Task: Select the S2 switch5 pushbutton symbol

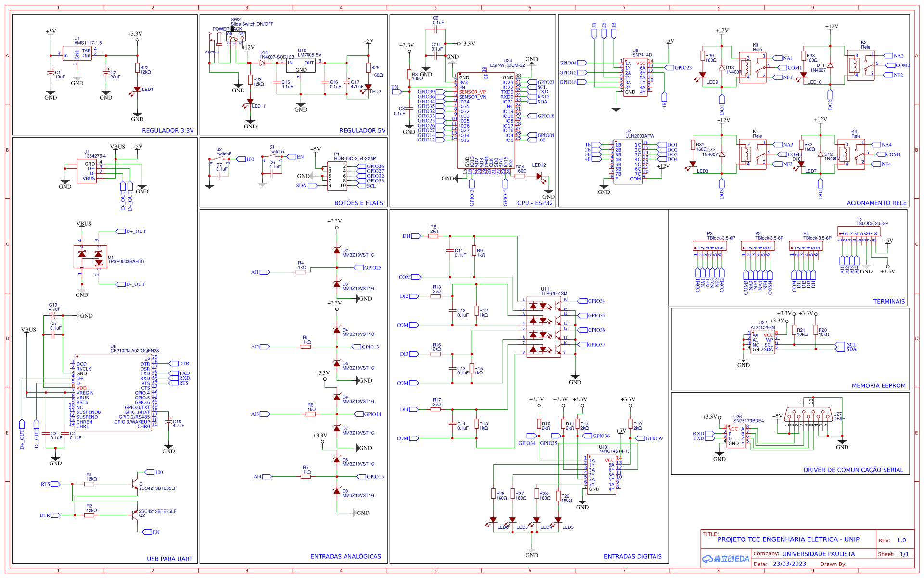Action: 219,159
